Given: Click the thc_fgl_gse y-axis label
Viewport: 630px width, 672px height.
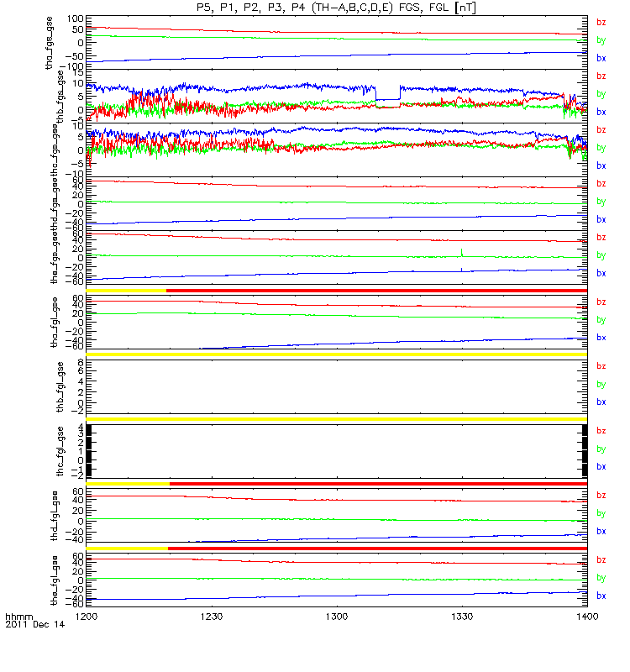Looking at the screenshot, I should (60, 451).
